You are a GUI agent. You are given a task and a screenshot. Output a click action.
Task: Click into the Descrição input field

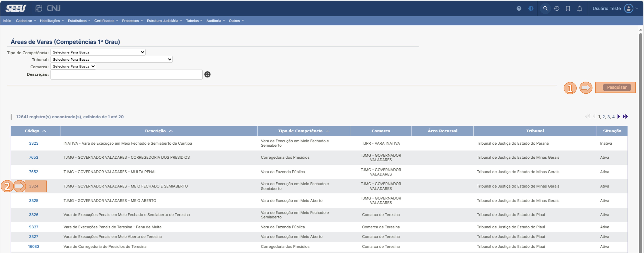click(126, 74)
